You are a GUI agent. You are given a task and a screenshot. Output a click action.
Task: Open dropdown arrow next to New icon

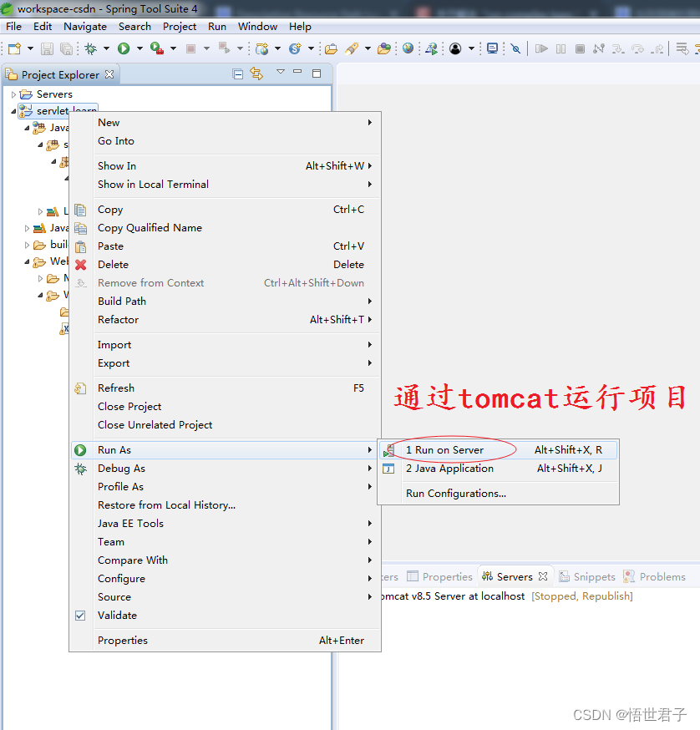coord(30,48)
